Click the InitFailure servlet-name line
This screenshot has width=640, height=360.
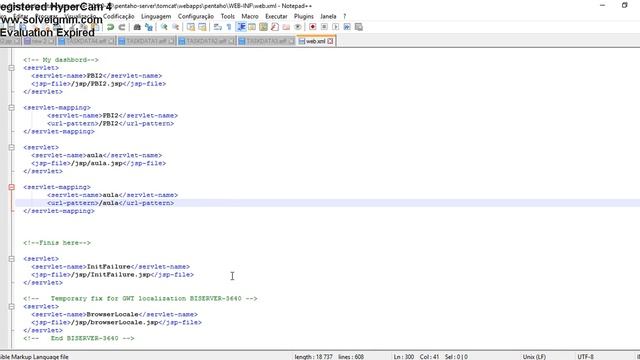pyautogui.click(x=110, y=267)
